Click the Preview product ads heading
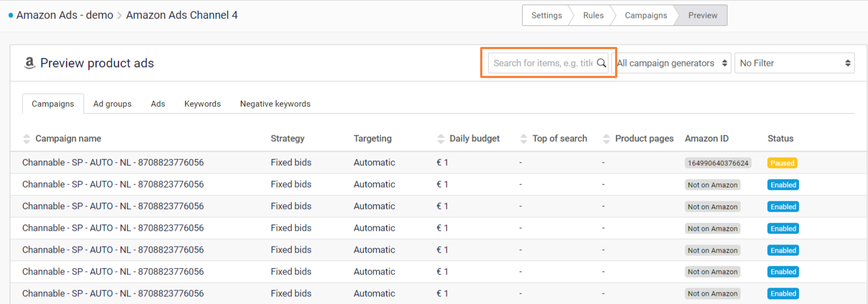868x304 pixels. tap(97, 63)
